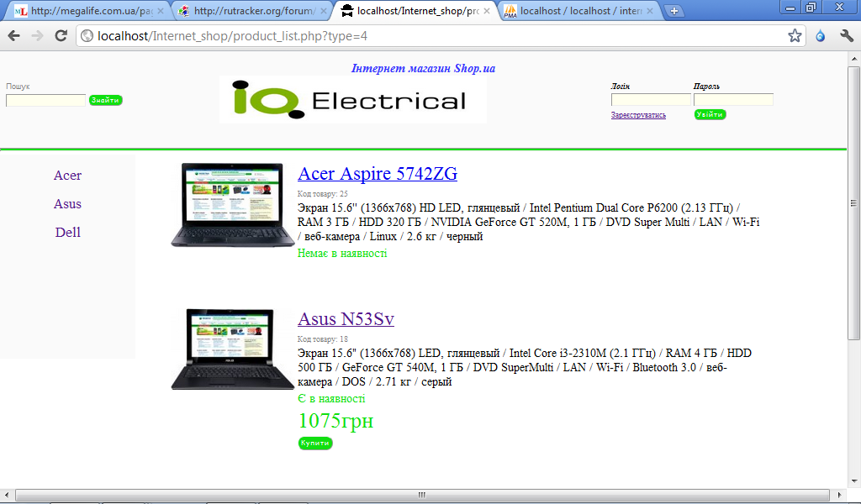Close the localhost/Internet_shop tab
The image size is (861, 504).
point(487,11)
